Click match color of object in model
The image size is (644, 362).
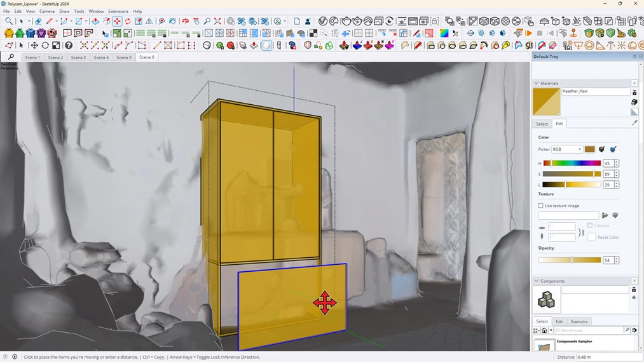tap(601, 149)
